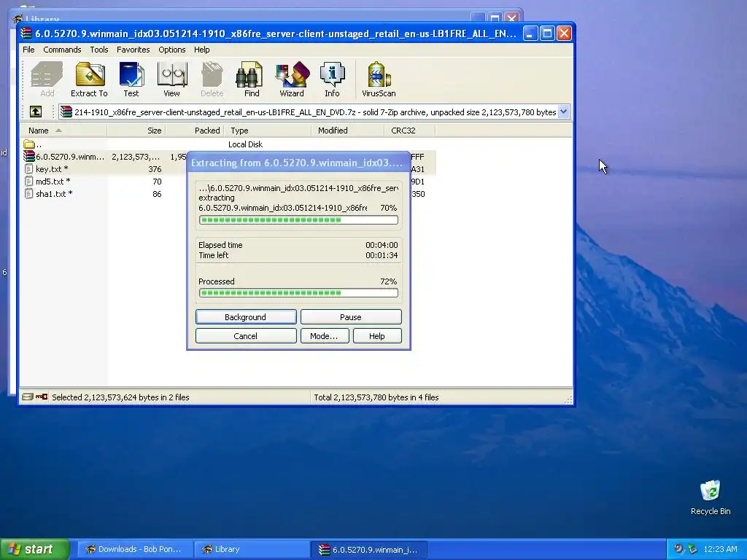Image resolution: width=747 pixels, height=560 pixels.
Task: Click the WinRAR title bar books icon
Action: pos(27,34)
